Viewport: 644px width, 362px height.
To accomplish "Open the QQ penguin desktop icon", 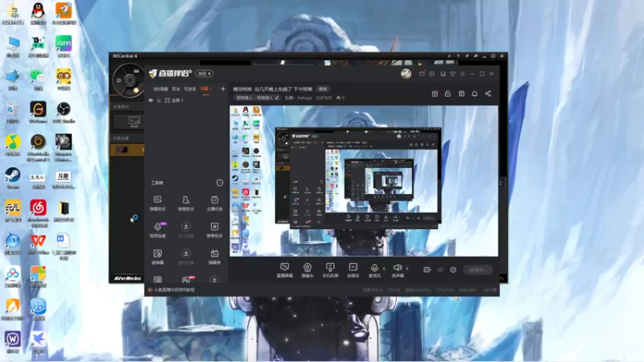I will click(x=38, y=13).
